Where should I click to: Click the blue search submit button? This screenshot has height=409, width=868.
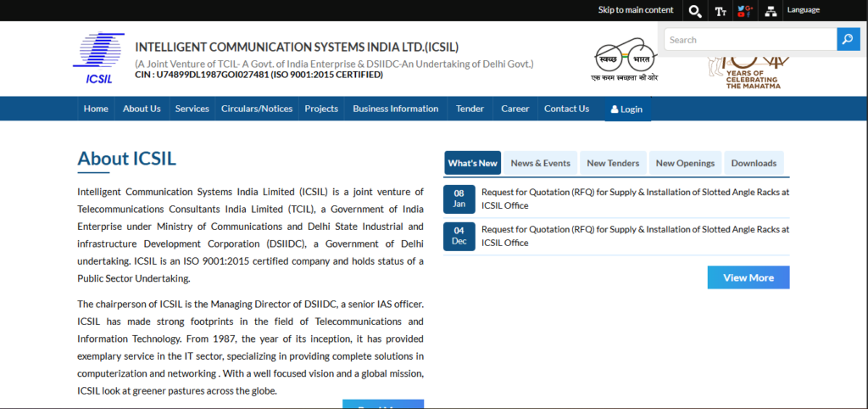click(x=848, y=39)
